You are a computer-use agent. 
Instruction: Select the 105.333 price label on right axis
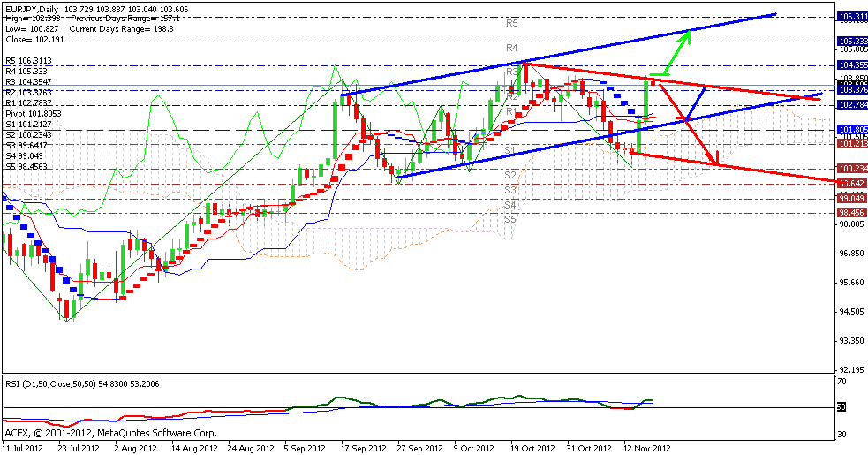coord(850,41)
